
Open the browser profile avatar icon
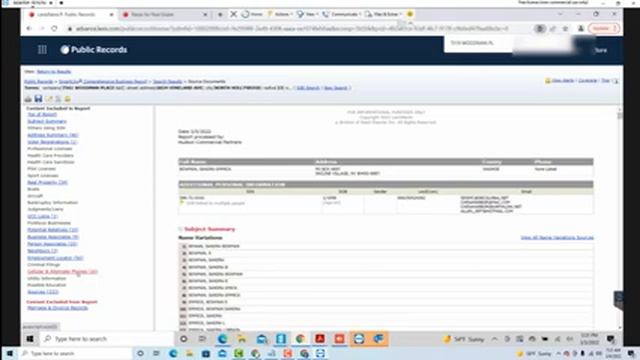coord(580,29)
